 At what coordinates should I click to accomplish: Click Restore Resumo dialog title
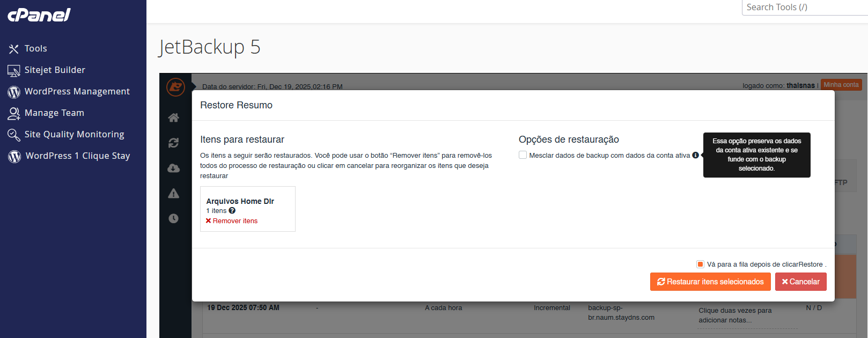(236, 105)
